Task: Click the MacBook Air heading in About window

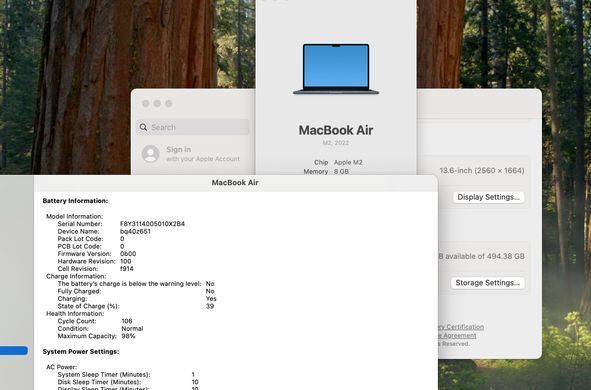Action: (x=336, y=130)
